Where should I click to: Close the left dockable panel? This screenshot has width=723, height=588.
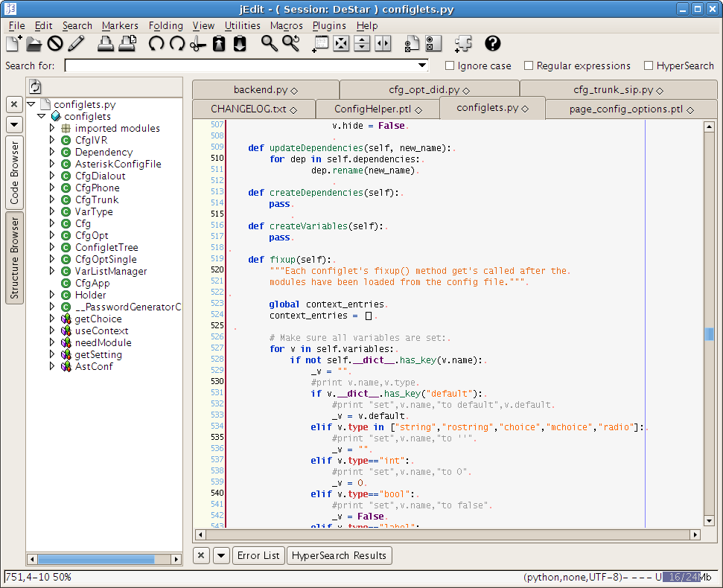(x=14, y=105)
